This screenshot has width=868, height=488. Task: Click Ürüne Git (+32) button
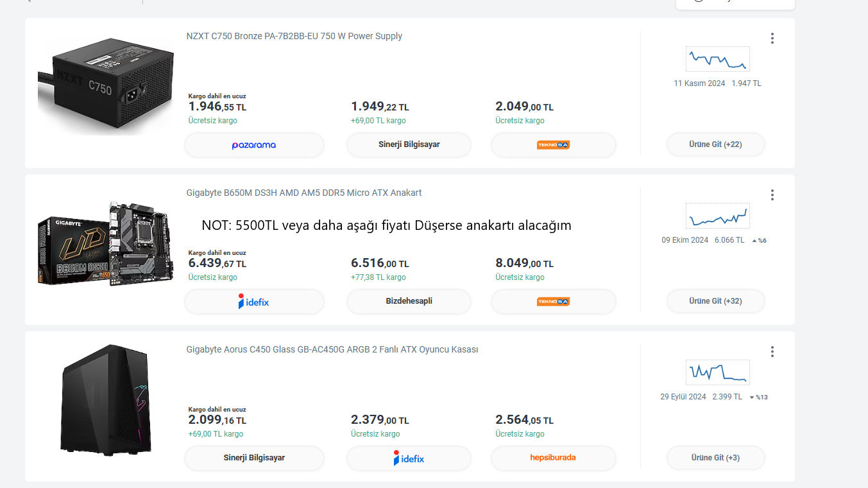(x=715, y=301)
